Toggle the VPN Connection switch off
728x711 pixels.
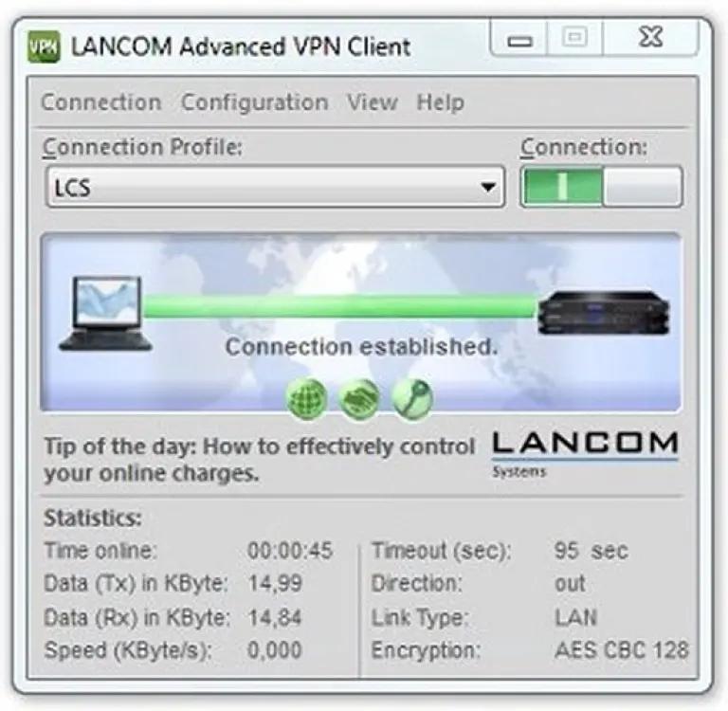(x=601, y=186)
